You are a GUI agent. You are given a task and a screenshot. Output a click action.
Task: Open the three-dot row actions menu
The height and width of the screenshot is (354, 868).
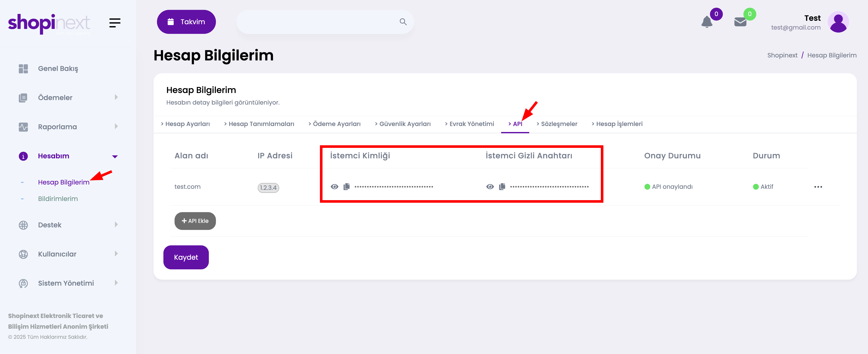pos(818,187)
